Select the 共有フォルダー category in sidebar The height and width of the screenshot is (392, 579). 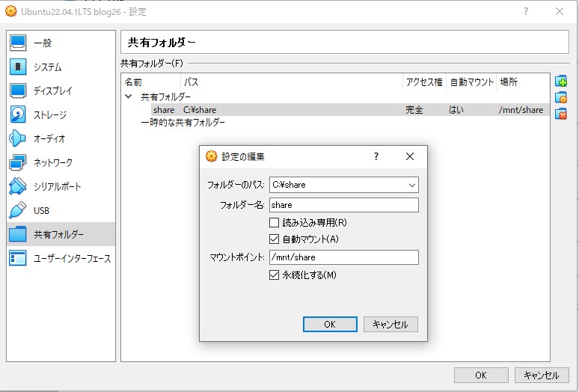(61, 234)
